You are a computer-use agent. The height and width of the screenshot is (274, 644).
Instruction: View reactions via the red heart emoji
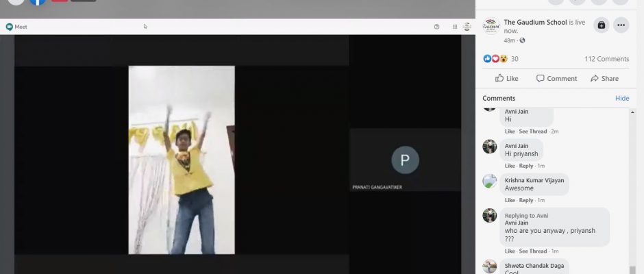tap(495, 59)
